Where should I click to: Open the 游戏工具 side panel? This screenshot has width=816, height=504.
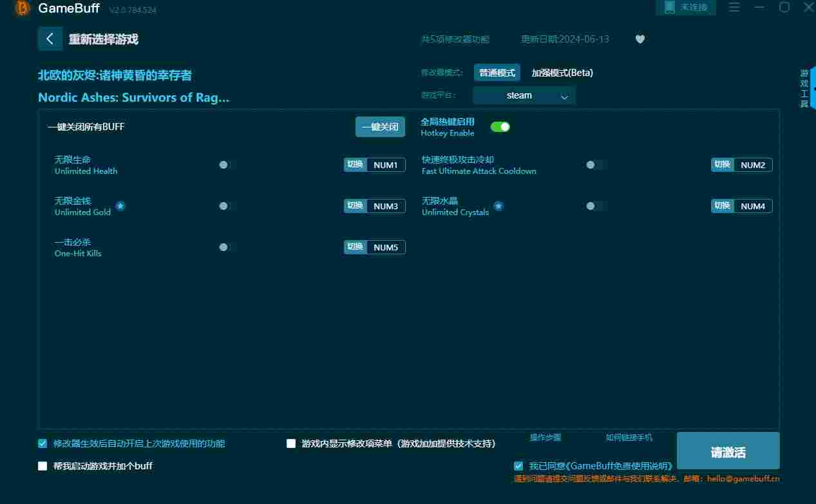(804, 89)
